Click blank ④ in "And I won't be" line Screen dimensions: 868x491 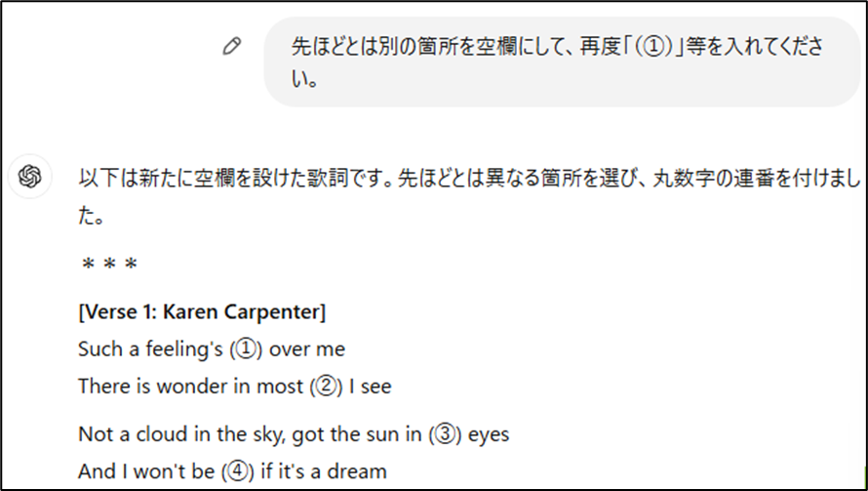pos(238,471)
